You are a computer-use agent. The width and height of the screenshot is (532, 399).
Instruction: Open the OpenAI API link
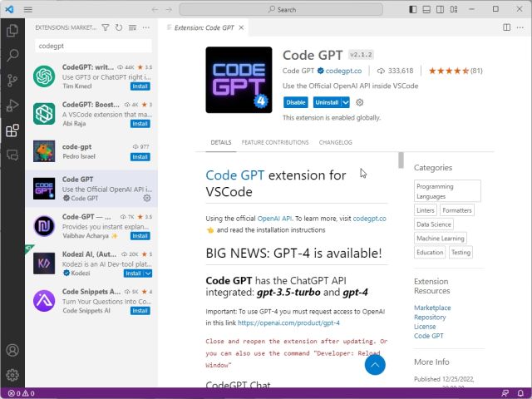(x=274, y=219)
